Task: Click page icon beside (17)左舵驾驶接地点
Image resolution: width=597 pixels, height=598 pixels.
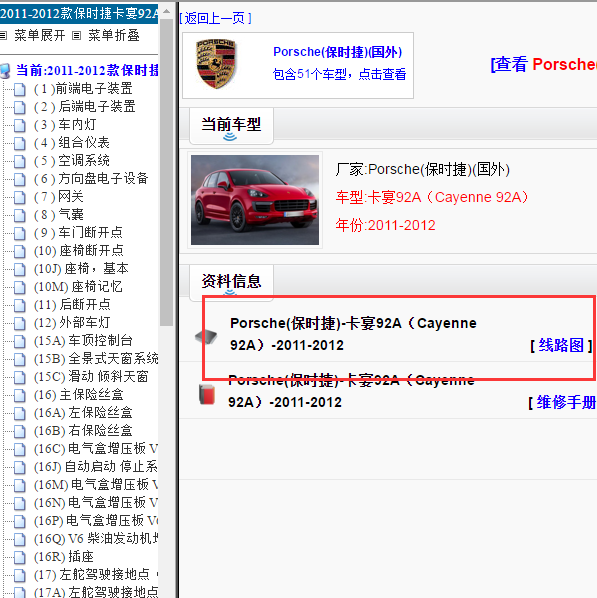Action: pyautogui.click(x=19, y=575)
